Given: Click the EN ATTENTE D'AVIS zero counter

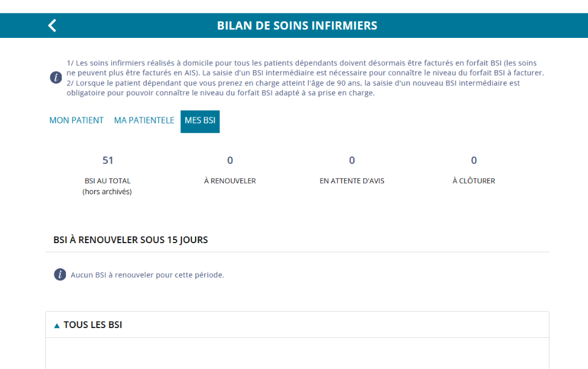Looking at the screenshot, I should (x=352, y=161).
